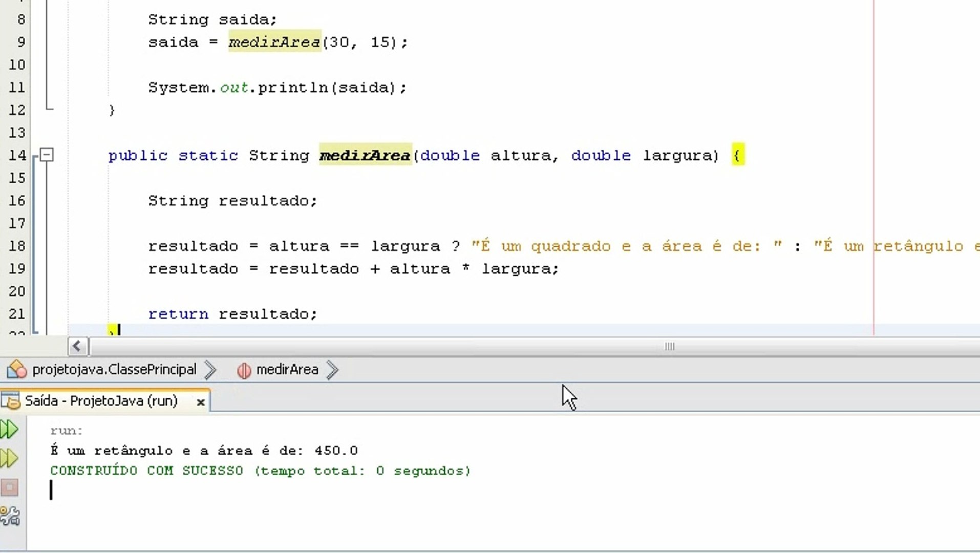Viewport: 980px width, 553px height.
Task: Click the class icon before projetojava.ClassePrincipal
Action: tap(16, 369)
